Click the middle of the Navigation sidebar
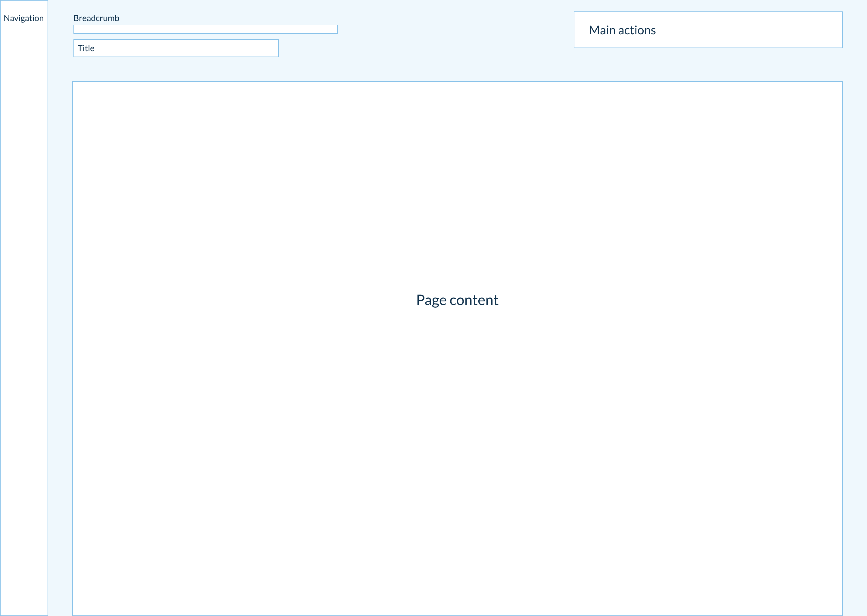The width and height of the screenshot is (867, 616). click(24, 308)
